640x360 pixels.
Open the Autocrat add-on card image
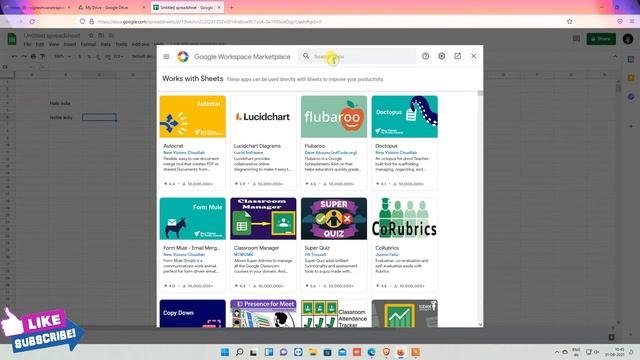(193, 117)
